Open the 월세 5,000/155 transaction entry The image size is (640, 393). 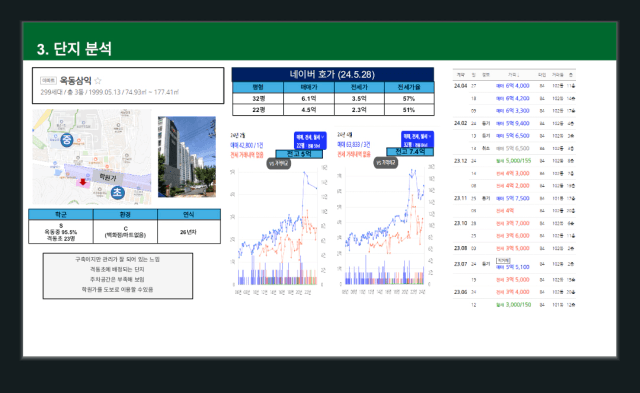(514, 161)
